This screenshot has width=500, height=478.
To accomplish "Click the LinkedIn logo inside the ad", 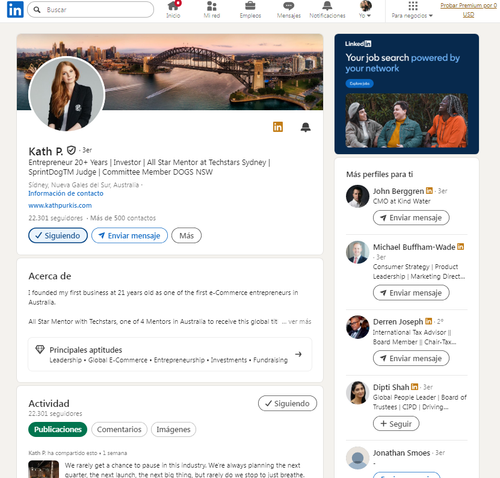I will tap(358, 44).
